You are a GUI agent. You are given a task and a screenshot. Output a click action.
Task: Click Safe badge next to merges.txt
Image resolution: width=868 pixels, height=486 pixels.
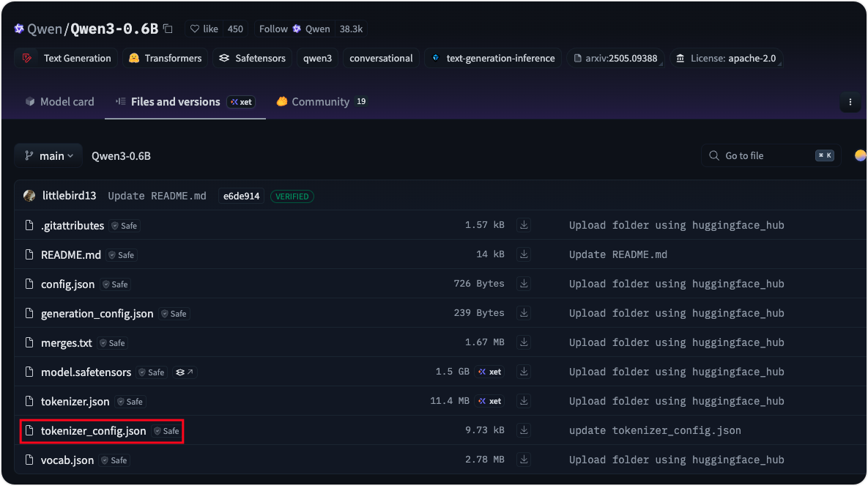[x=112, y=344]
